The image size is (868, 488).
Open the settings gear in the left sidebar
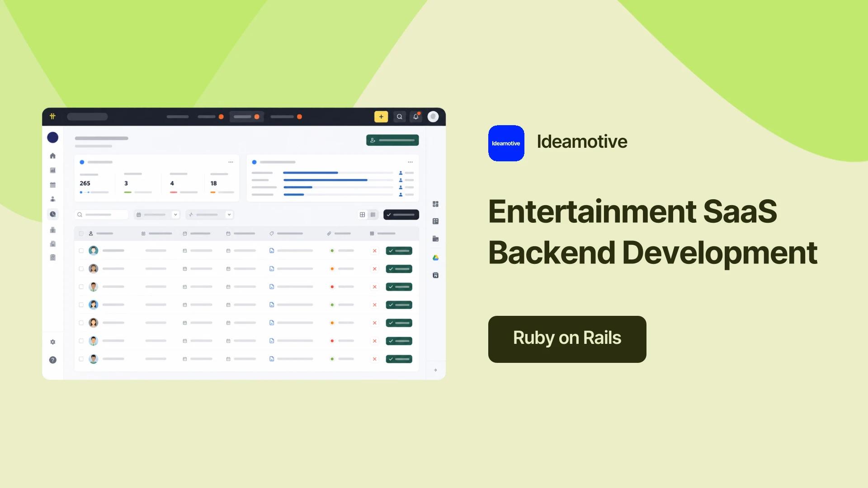(53, 342)
